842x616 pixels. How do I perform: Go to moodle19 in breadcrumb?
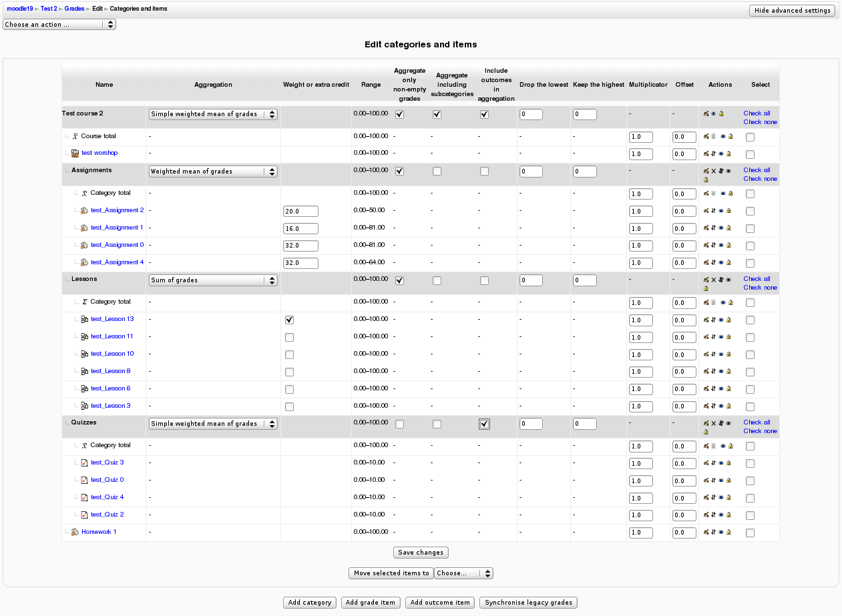(19, 9)
